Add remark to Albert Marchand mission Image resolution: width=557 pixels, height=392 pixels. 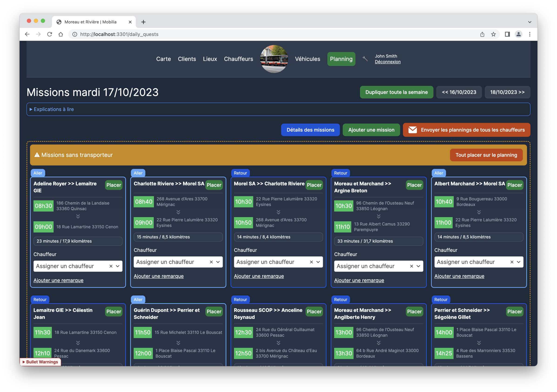(x=459, y=276)
